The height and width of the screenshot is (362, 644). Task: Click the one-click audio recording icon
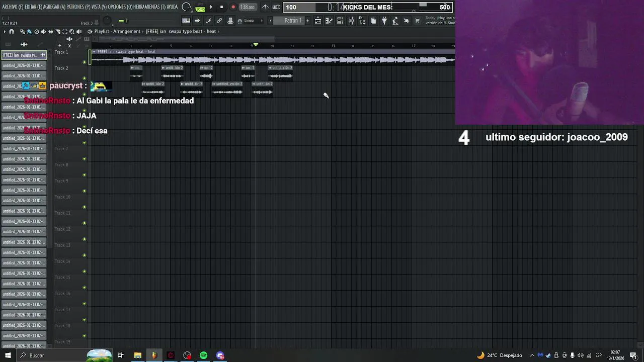pos(407,21)
